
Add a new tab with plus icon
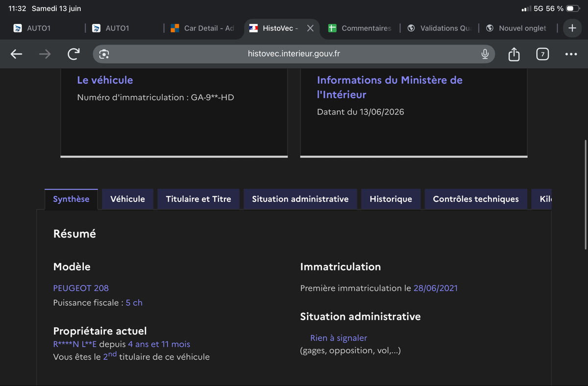(x=572, y=28)
